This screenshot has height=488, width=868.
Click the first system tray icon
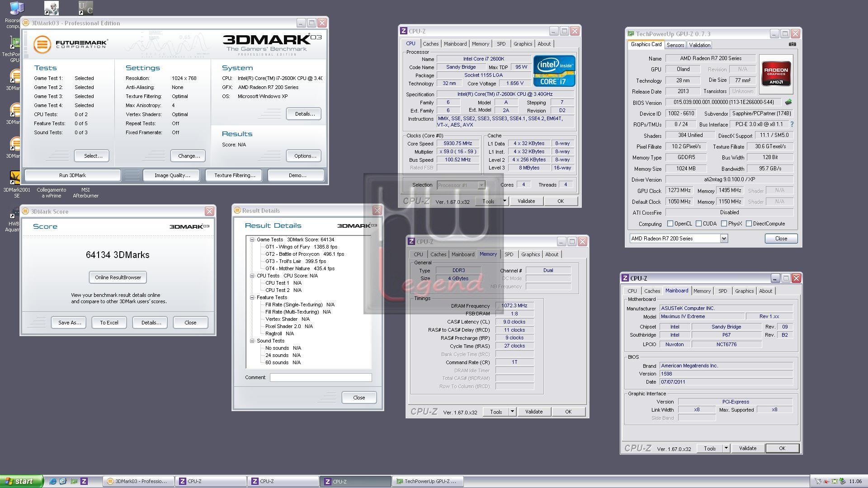tap(818, 481)
